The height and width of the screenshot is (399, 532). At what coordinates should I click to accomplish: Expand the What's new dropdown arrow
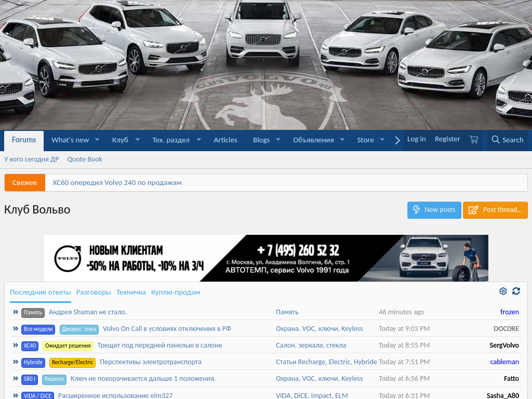98,140
